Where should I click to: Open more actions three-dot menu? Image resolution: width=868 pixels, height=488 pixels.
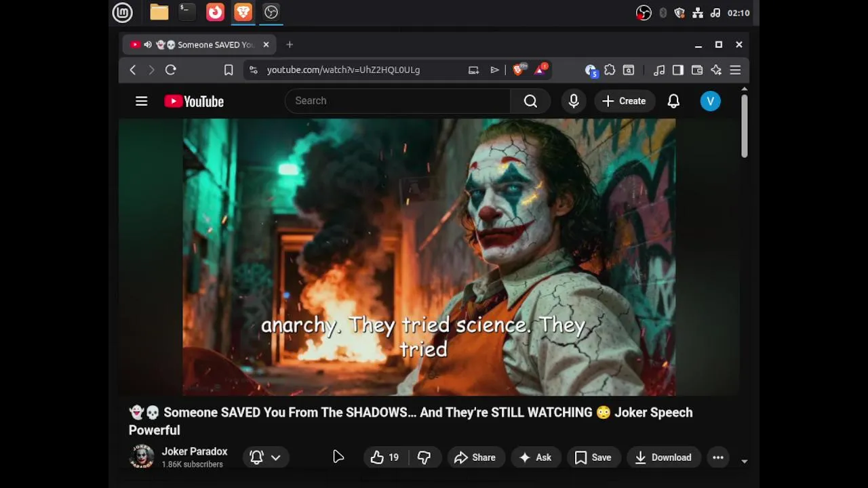[x=718, y=457]
